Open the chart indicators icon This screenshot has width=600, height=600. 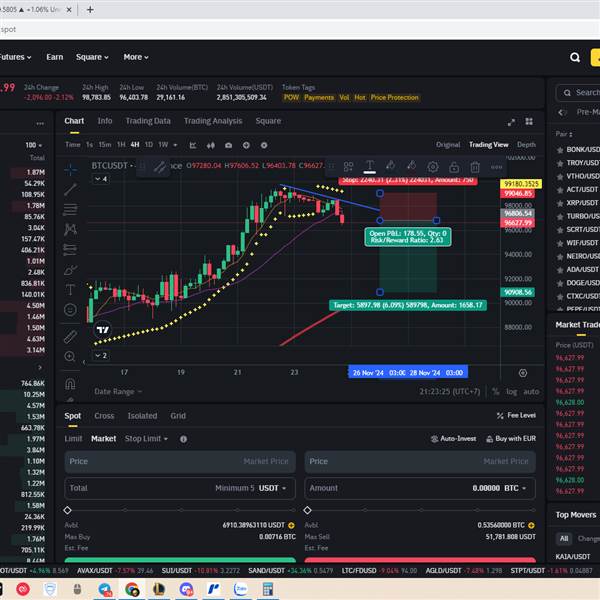click(193, 145)
